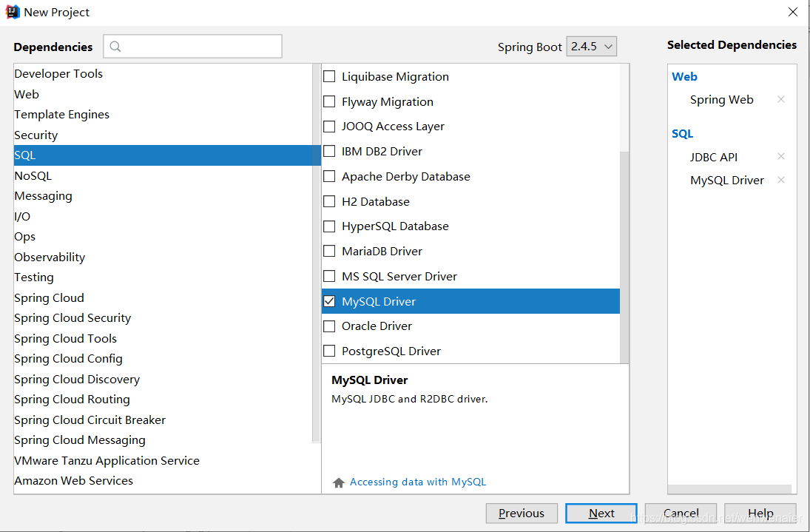Select Testing category

[x=163, y=277]
